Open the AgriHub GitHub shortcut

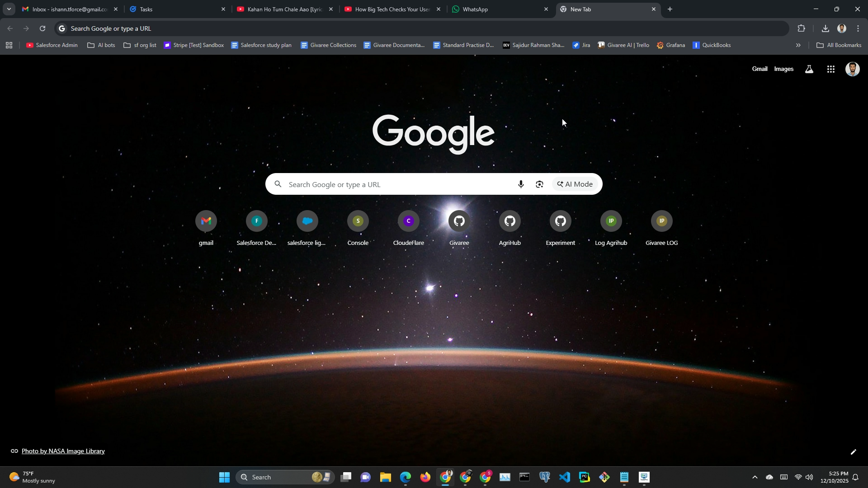pos(509,221)
